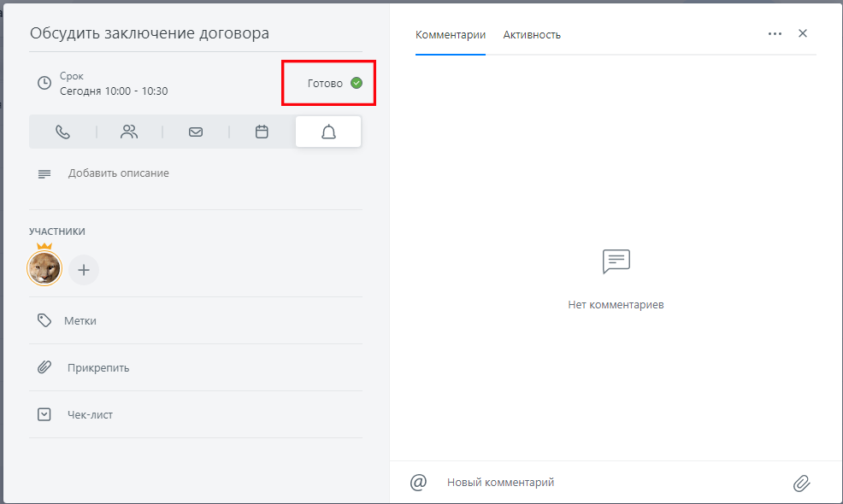Viewport: 843px width, 504px height.
Task: Select the phone call task type icon
Action: pos(63,132)
